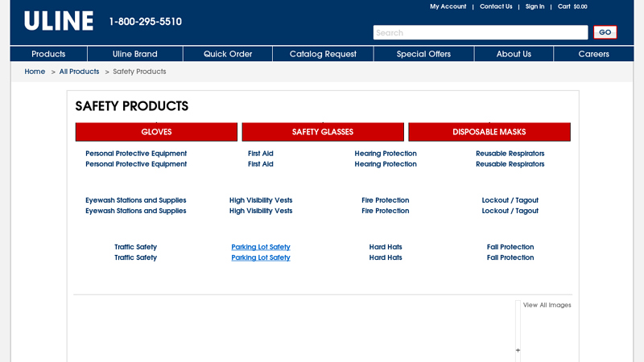Viewport: 644px width, 362px height.
Task: Open the lower underlined Parking Lot Safety link
Action: [261, 257]
